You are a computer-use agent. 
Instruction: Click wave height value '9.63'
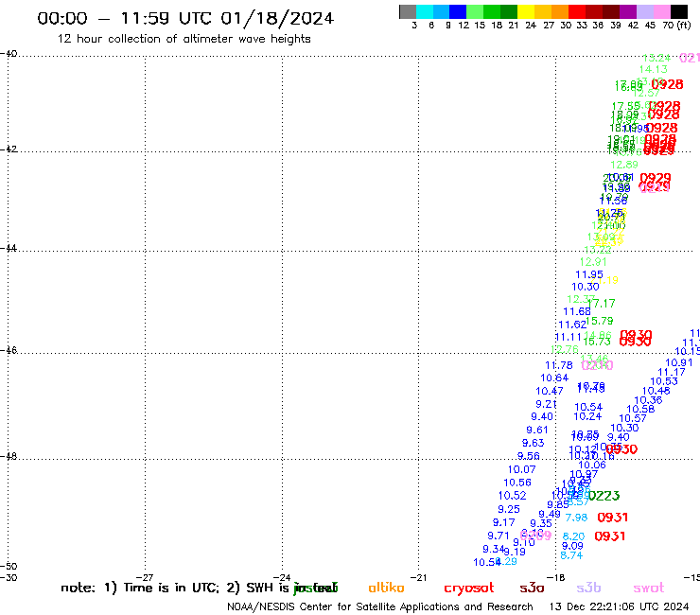(x=533, y=443)
